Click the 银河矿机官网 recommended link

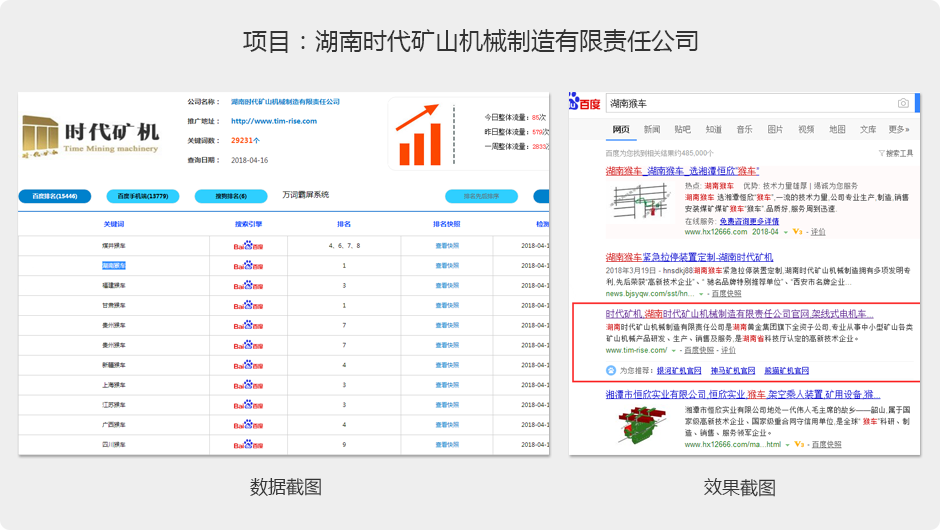tap(679, 371)
